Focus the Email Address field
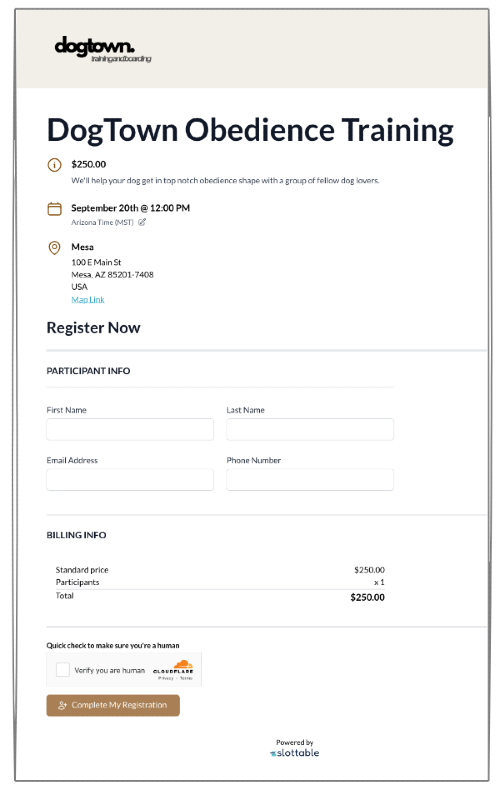Screen dimensions: 500x795 (130, 480)
